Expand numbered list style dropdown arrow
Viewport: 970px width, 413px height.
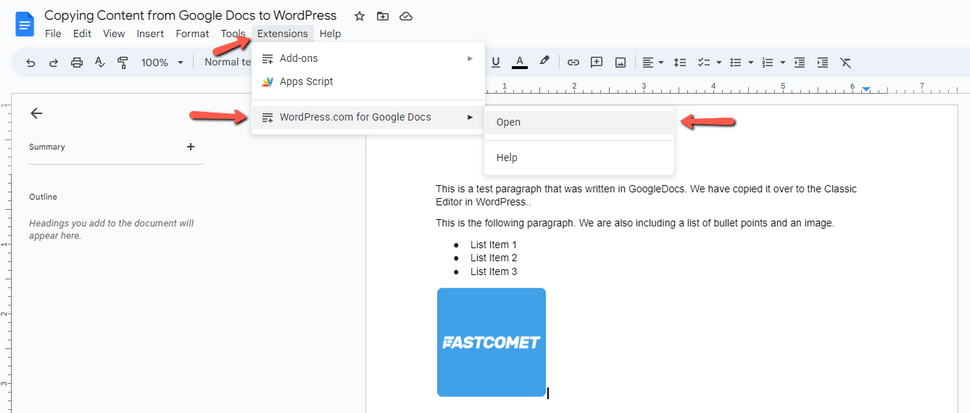tap(783, 62)
